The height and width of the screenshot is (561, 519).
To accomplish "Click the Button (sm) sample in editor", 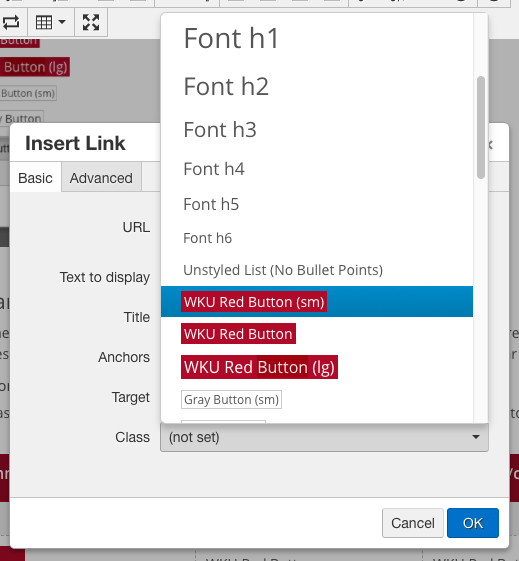I will tap(28, 93).
